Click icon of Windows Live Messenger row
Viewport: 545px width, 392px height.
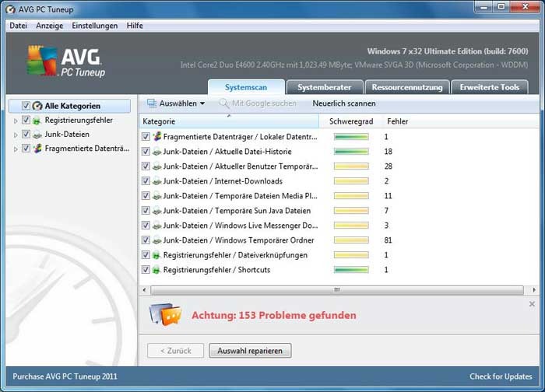coord(157,226)
